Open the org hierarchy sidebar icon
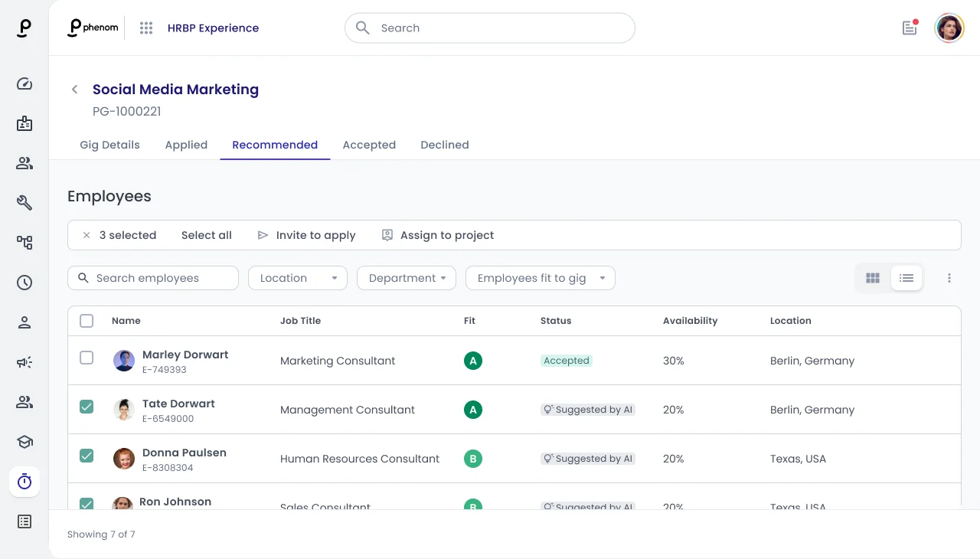The height and width of the screenshot is (559, 980). [24, 243]
